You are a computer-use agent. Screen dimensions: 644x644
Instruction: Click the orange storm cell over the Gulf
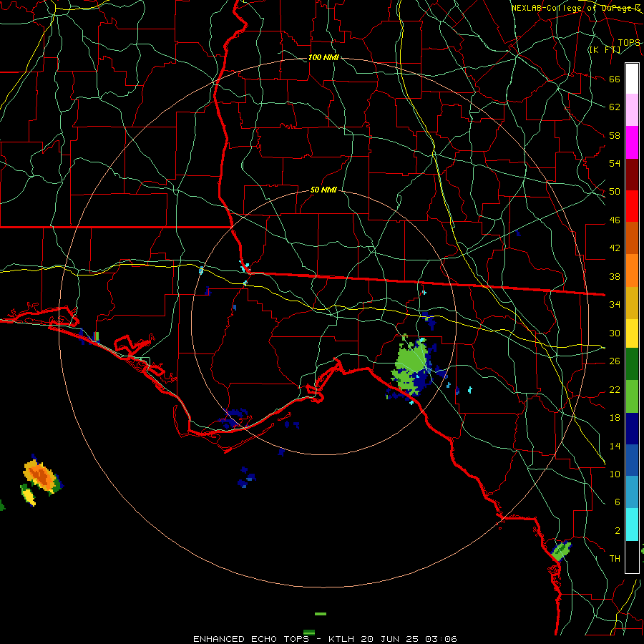coord(41,476)
